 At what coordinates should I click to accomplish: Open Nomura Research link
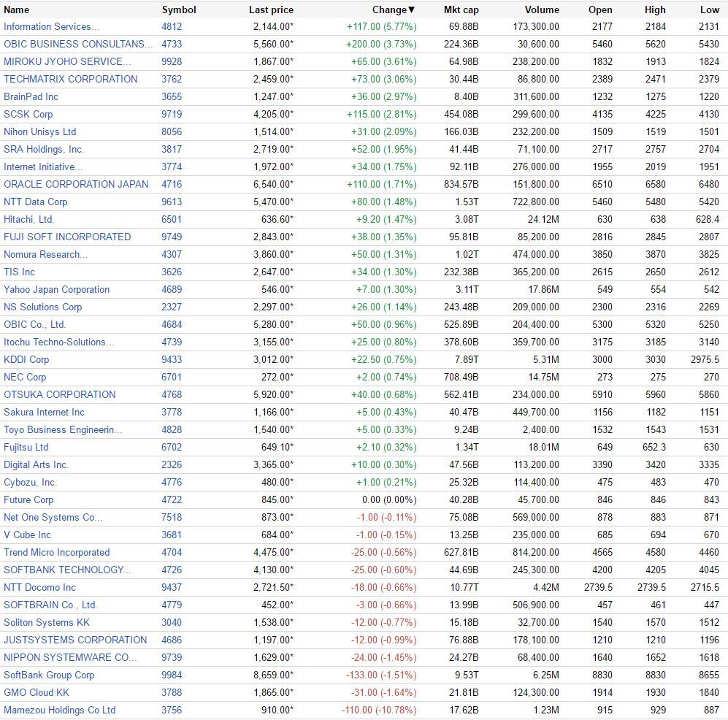coord(45,254)
